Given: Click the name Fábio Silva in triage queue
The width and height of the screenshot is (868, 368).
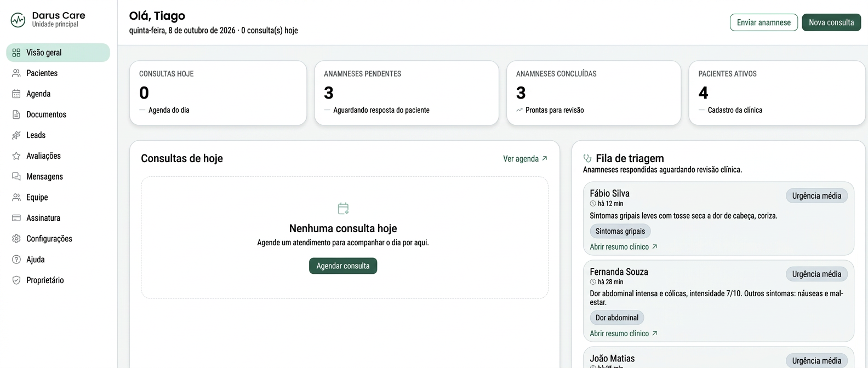Looking at the screenshot, I should [609, 193].
